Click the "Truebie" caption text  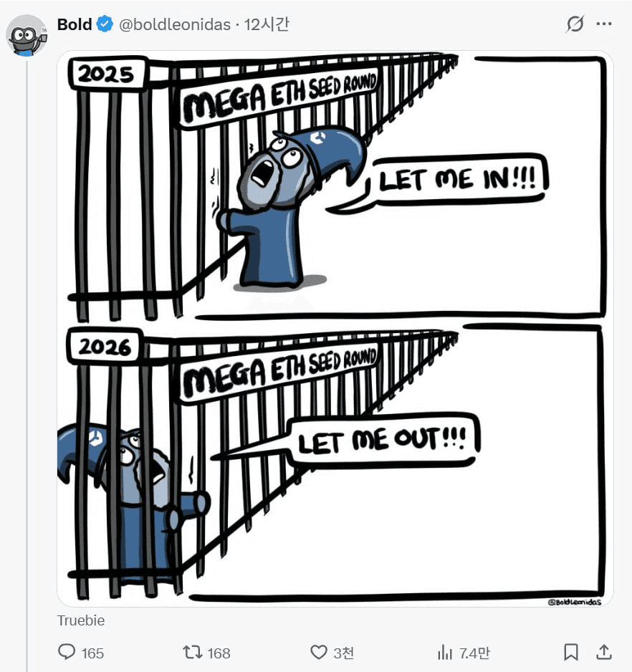pyautogui.click(x=81, y=620)
